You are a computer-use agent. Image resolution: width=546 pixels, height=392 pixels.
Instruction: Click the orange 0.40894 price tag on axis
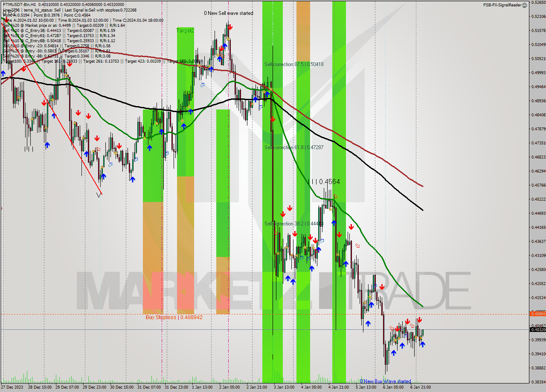coord(537,314)
